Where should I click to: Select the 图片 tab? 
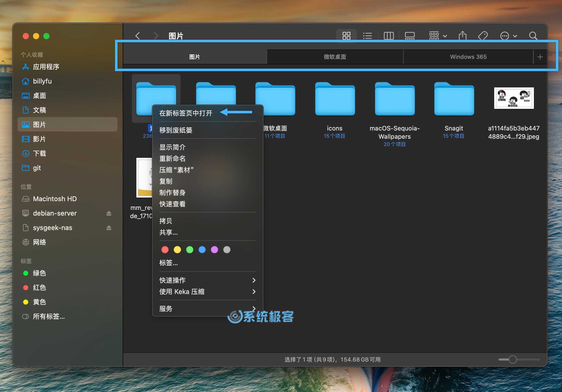195,57
